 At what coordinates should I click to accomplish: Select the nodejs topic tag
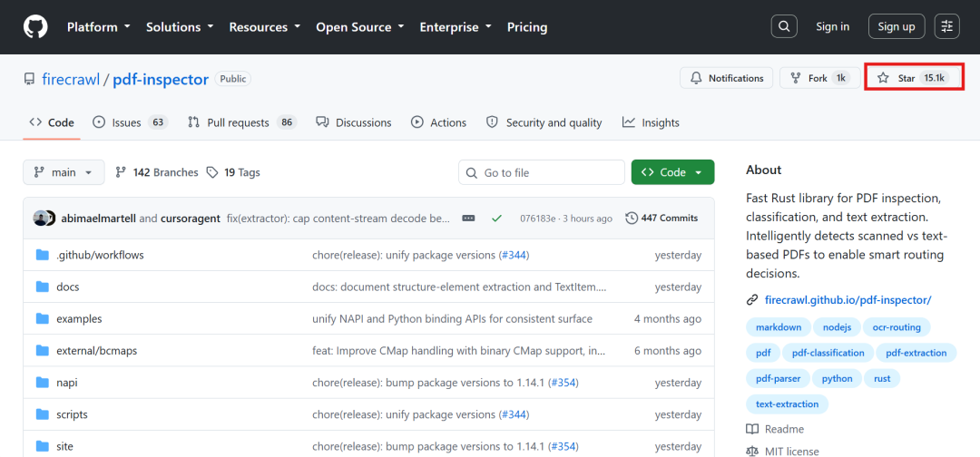(837, 326)
